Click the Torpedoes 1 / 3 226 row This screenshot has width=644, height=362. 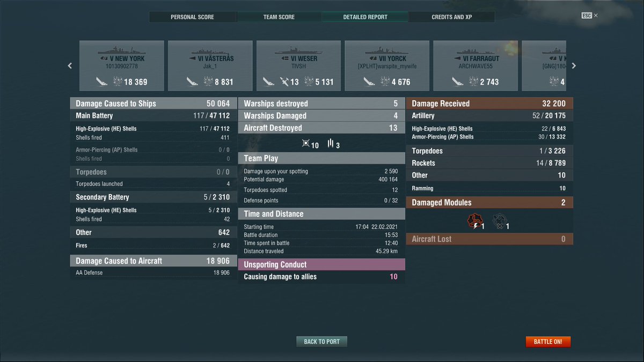[489, 151]
